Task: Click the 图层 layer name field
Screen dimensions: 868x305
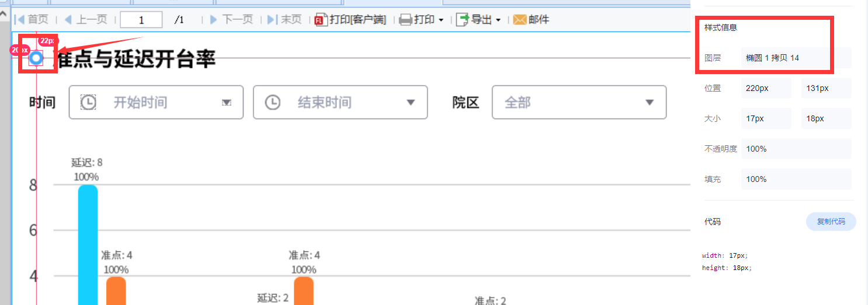Action: point(796,58)
